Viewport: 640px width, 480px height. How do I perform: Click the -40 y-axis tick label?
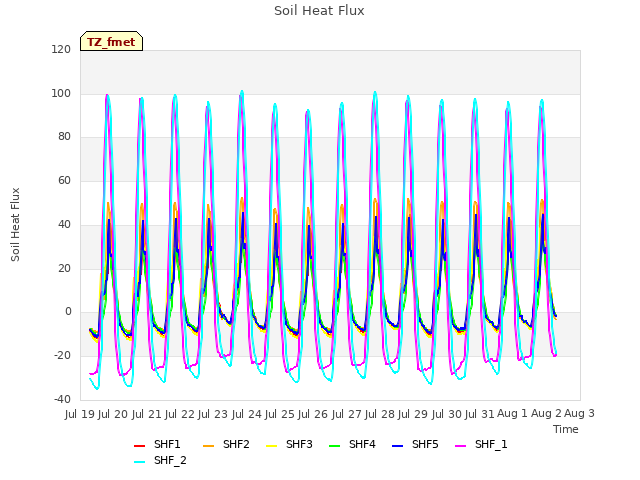[x=62, y=399]
